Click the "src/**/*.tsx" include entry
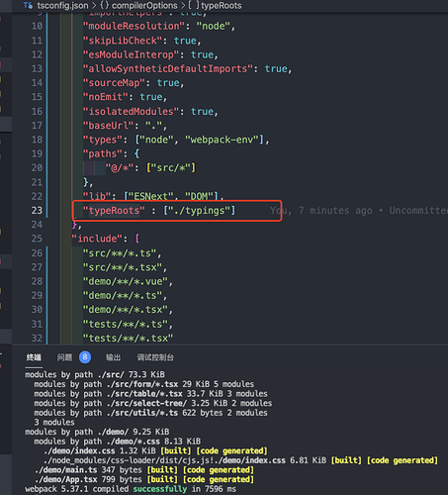Image resolution: width=448 pixels, height=495 pixels. click(x=123, y=267)
